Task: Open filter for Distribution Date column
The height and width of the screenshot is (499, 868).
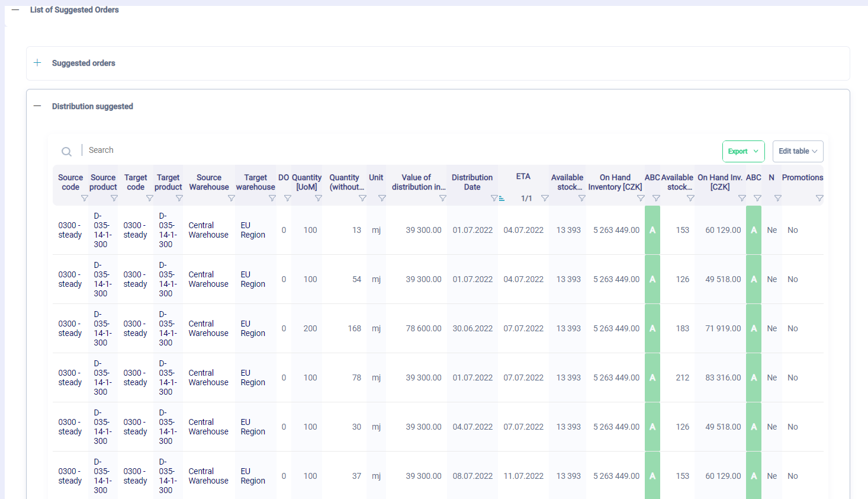Action: click(494, 199)
